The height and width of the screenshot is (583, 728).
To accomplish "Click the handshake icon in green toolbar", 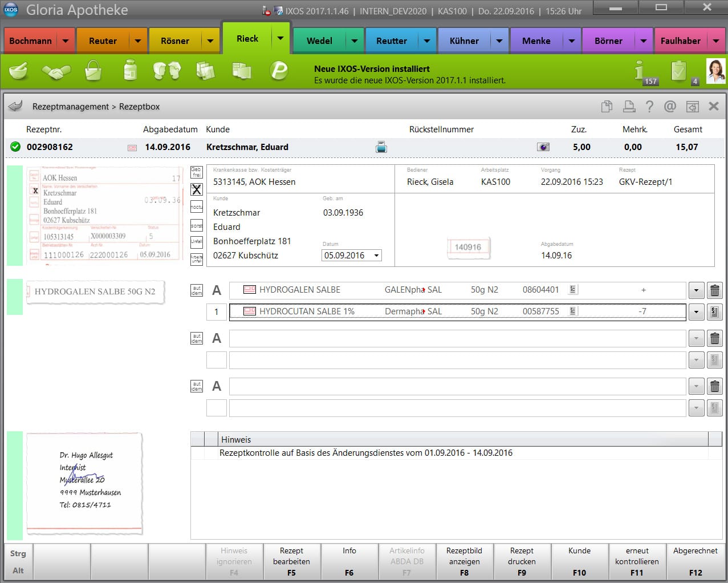I will coord(56,71).
